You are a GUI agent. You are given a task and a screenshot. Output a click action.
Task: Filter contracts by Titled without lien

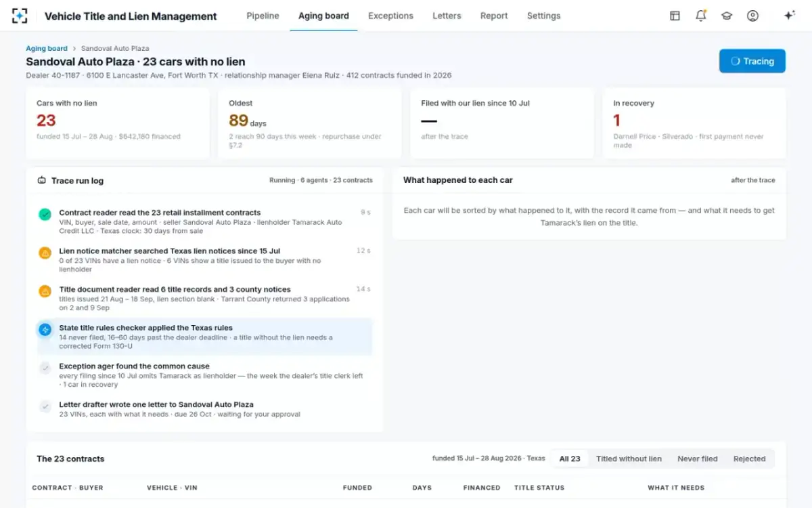[629, 459]
